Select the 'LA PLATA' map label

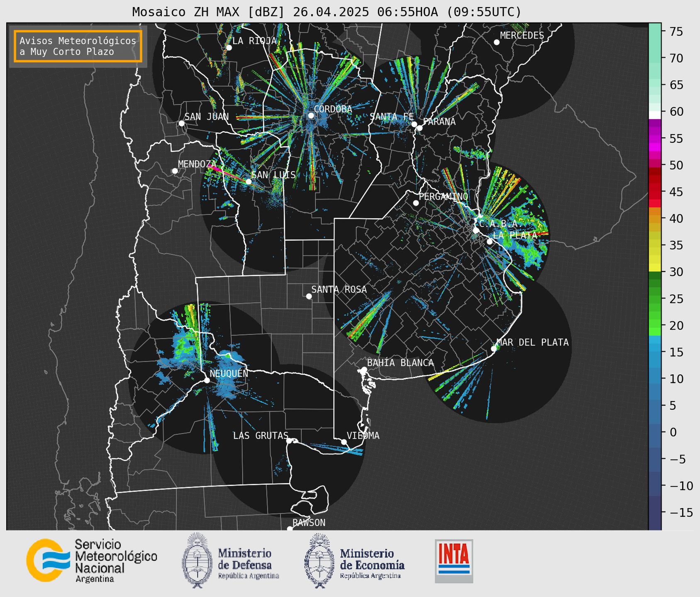[515, 235]
